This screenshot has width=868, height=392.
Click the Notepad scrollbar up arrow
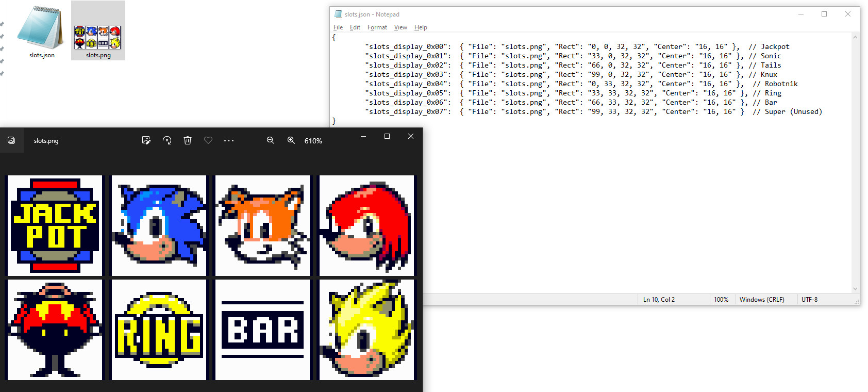pos(856,37)
